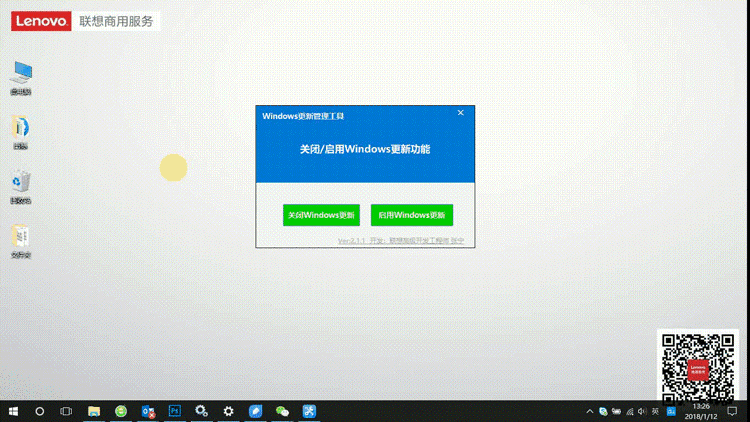Screen dimensions: 750x422
Task: Open the double-gear services icon in the taskbar
Action: [x=201, y=411]
